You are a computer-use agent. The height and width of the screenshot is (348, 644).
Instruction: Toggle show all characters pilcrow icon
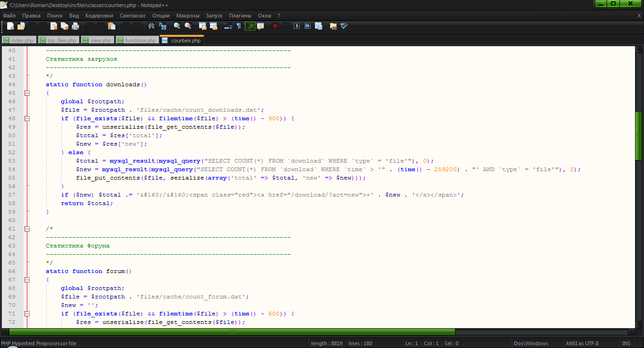239,26
